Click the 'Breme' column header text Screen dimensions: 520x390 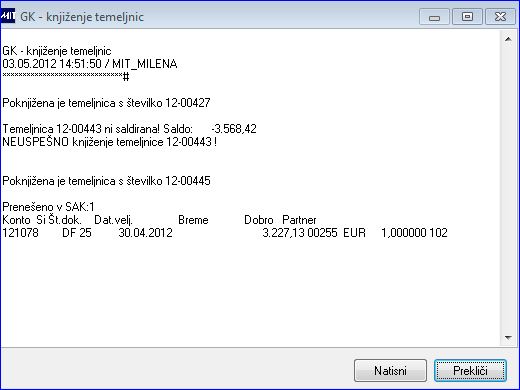pos(193,220)
